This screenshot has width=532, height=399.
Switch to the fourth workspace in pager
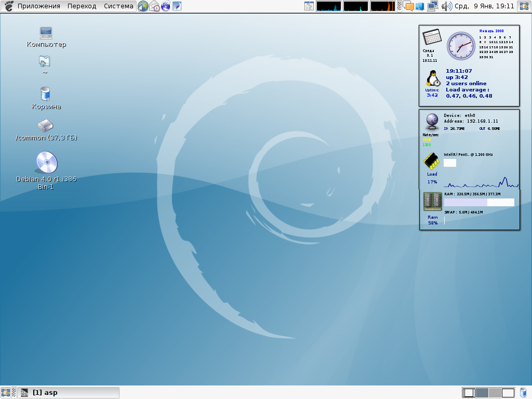pyautogui.click(x=508, y=393)
